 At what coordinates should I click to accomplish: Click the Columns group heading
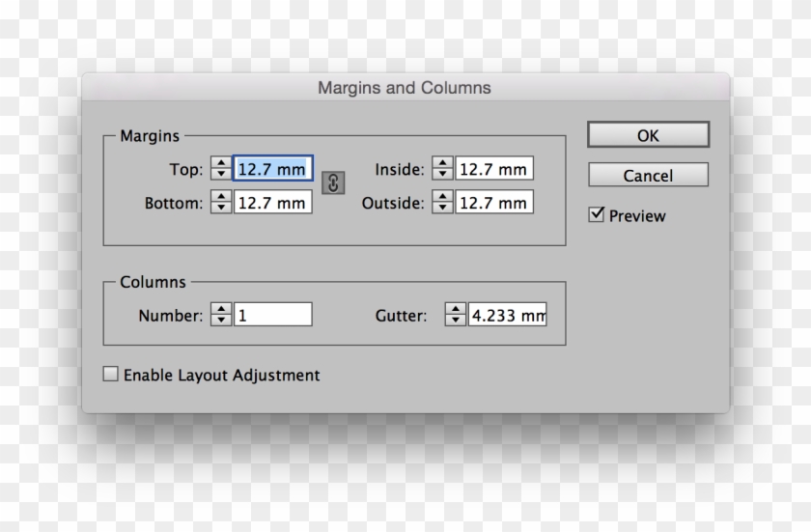coord(153,282)
